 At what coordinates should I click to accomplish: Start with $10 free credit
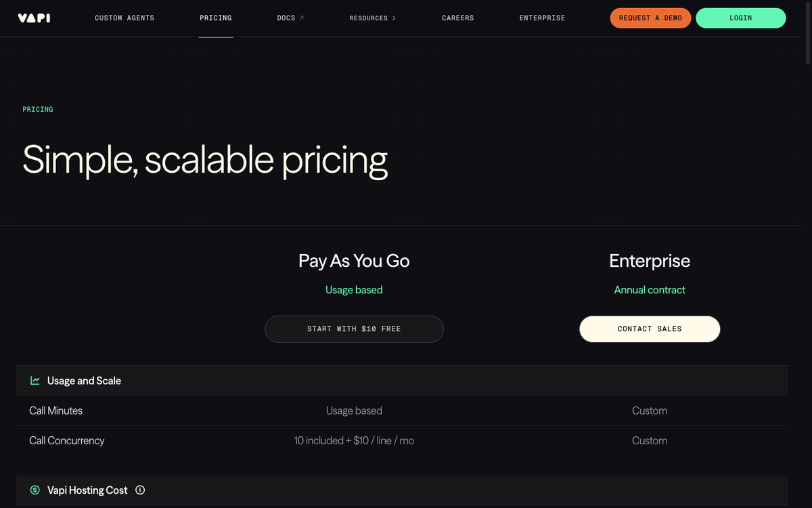[354, 329]
